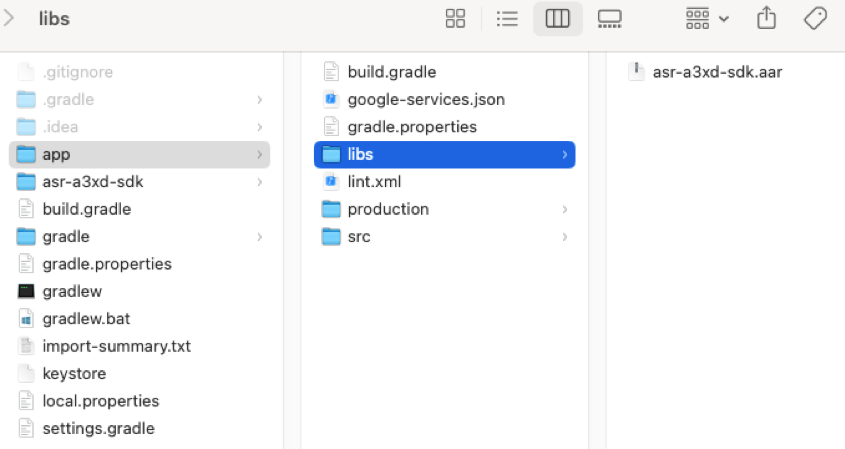The height and width of the screenshot is (449, 845).
Task: Select the highlighted libs folder
Action: click(360, 154)
